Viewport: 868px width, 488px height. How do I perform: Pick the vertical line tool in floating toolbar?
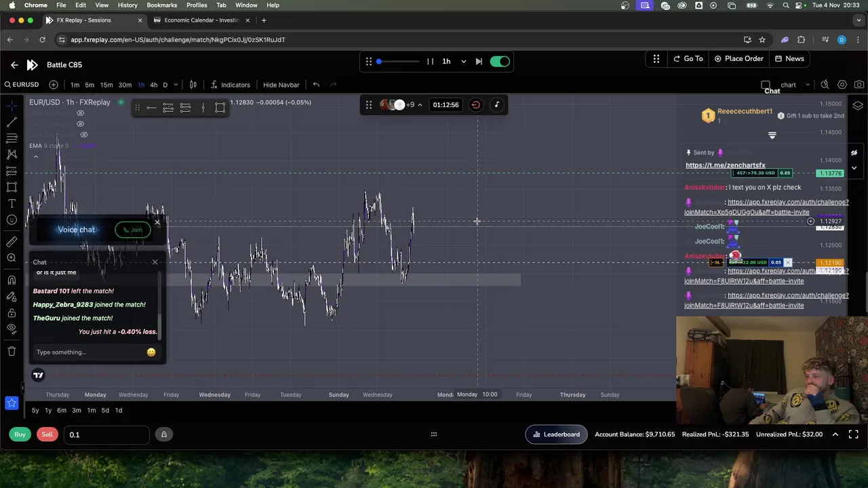tap(203, 108)
